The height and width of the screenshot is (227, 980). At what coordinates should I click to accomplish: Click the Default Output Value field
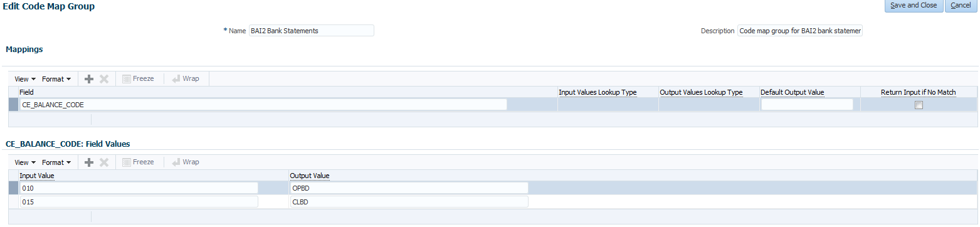point(807,105)
